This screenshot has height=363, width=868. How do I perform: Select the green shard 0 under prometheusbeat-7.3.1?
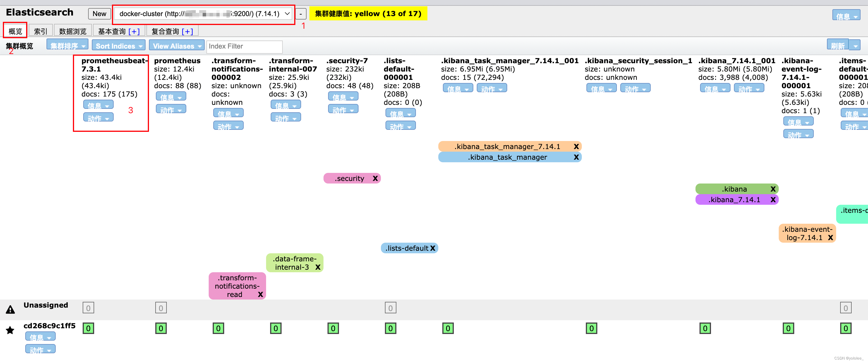(x=88, y=328)
